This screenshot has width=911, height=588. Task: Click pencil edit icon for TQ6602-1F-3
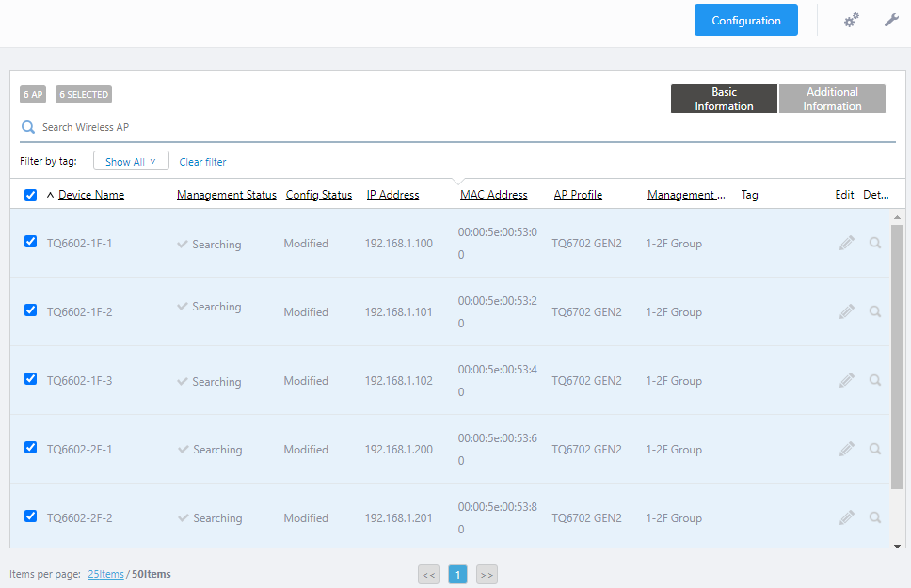point(847,380)
